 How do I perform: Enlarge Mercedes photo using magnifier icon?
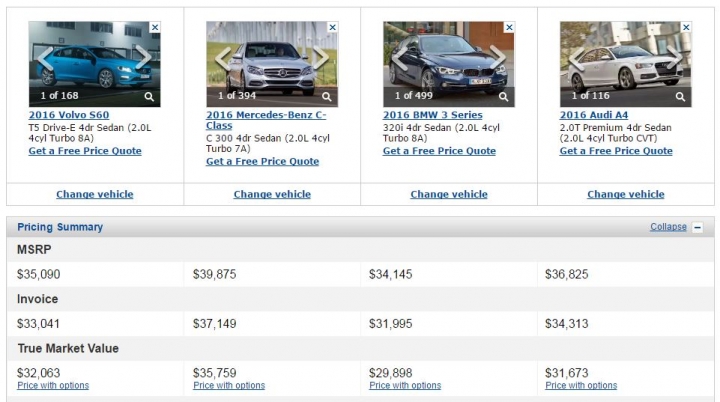pos(326,97)
